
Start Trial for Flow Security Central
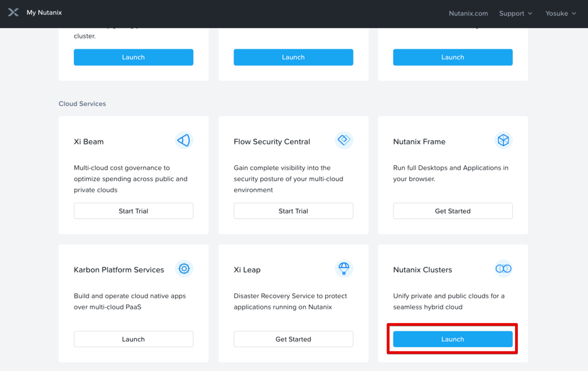click(x=293, y=211)
